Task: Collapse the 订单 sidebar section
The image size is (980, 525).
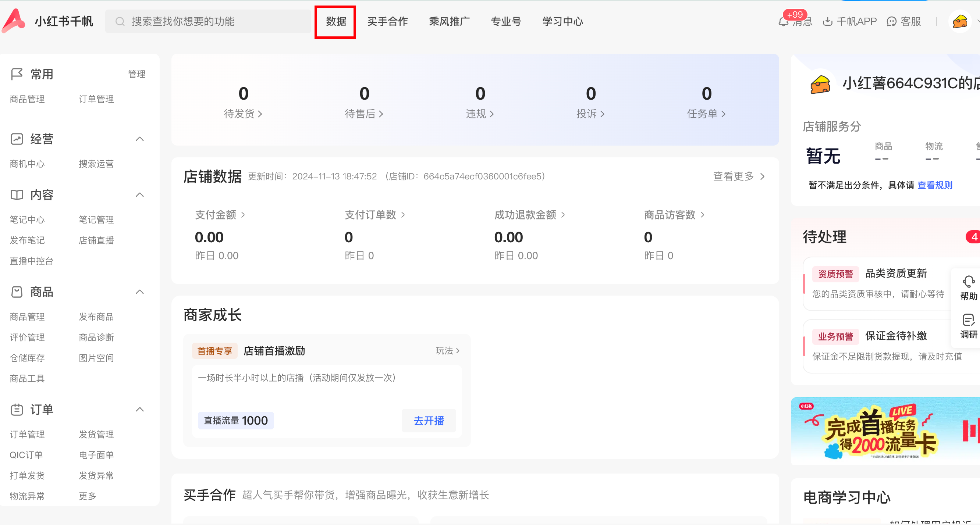Action: pos(140,409)
